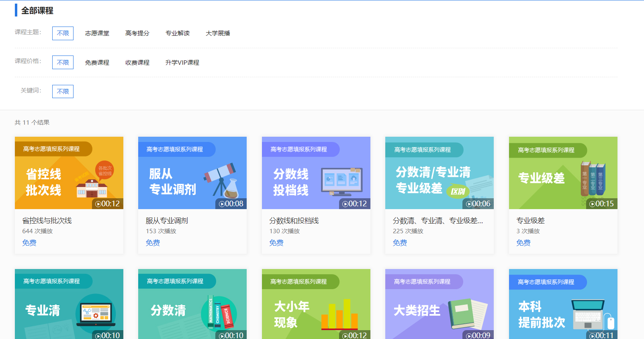Select 不限 in the 课程价格 filter
The image size is (644, 339).
click(63, 62)
